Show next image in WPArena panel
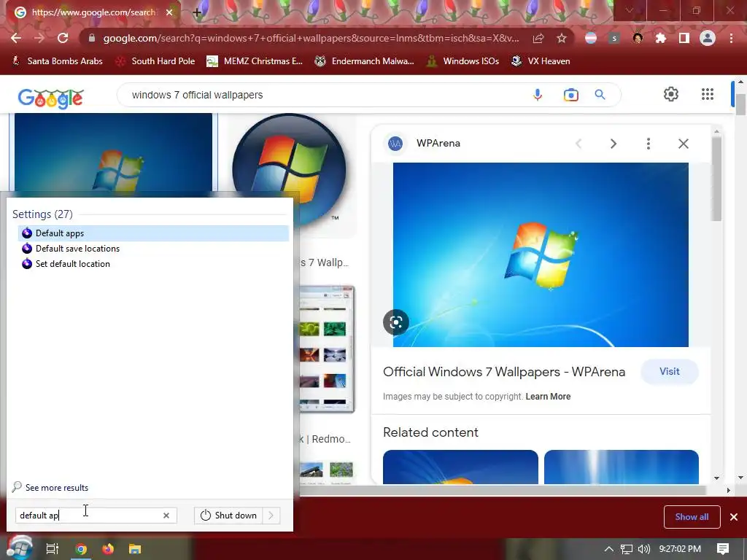747x560 pixels. pyautogui.click(x=614, y=144)
